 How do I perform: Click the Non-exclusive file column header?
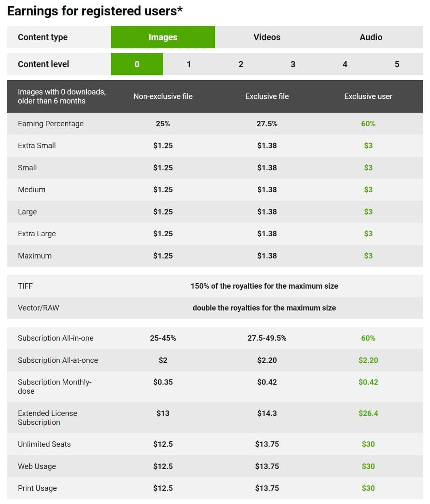(x=163, y=96)
